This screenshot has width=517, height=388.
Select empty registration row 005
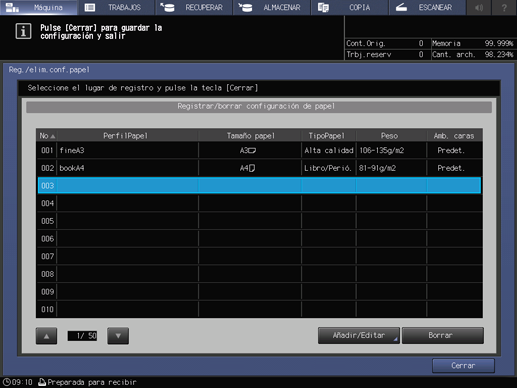point(259,221)
